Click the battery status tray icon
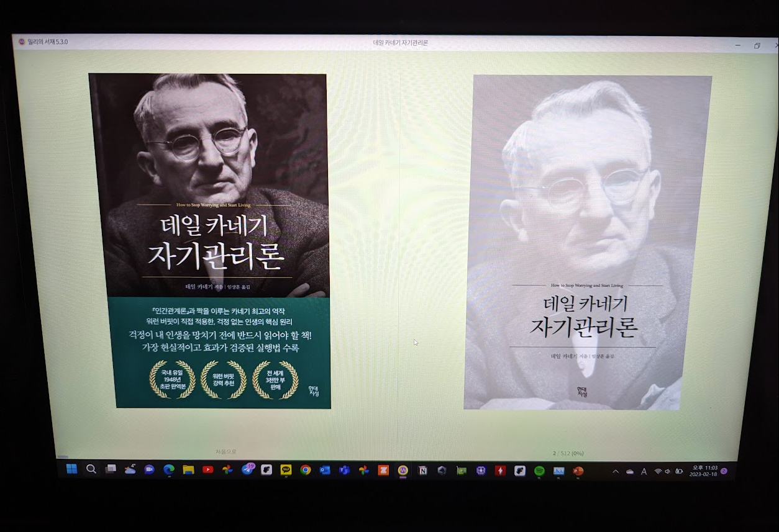The image size is (779, 532). [679, 471]
